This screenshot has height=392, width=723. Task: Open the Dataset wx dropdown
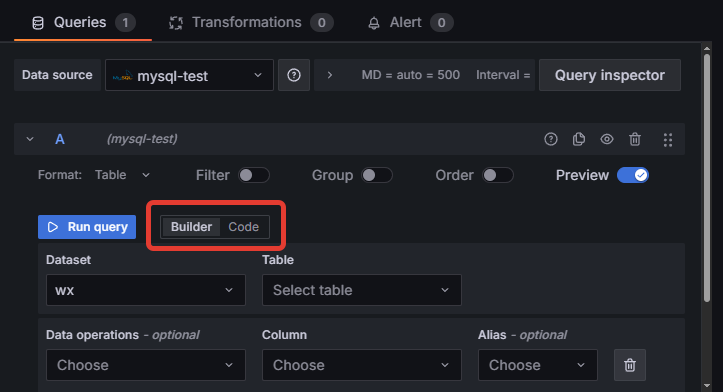point(146,290)
